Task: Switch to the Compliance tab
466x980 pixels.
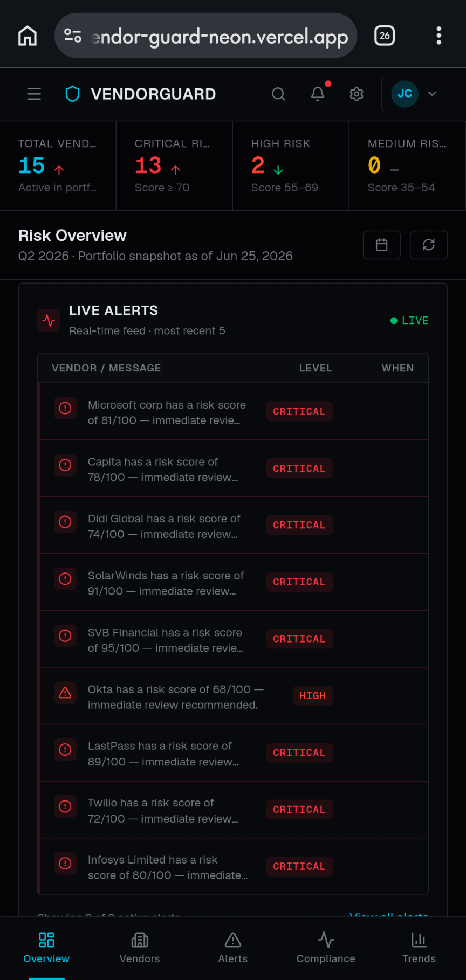Action: pyautogui.click(x=326, y=948)
